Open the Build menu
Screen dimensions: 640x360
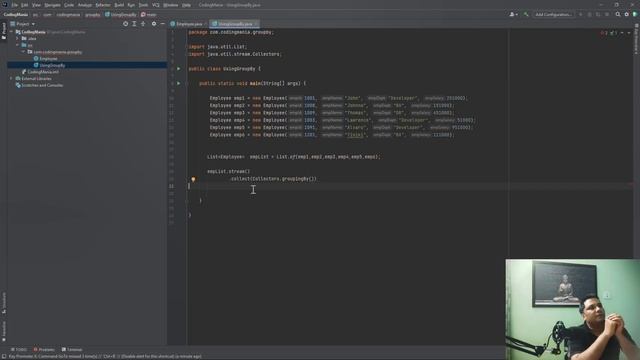tap(119, 5)
